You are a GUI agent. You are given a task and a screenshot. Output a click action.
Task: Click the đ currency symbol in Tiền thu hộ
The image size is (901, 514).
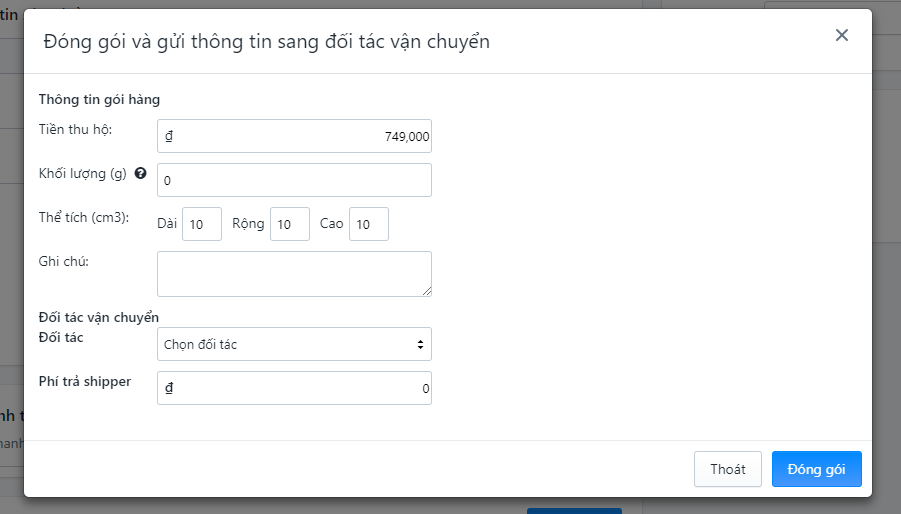tap(169, 136)
